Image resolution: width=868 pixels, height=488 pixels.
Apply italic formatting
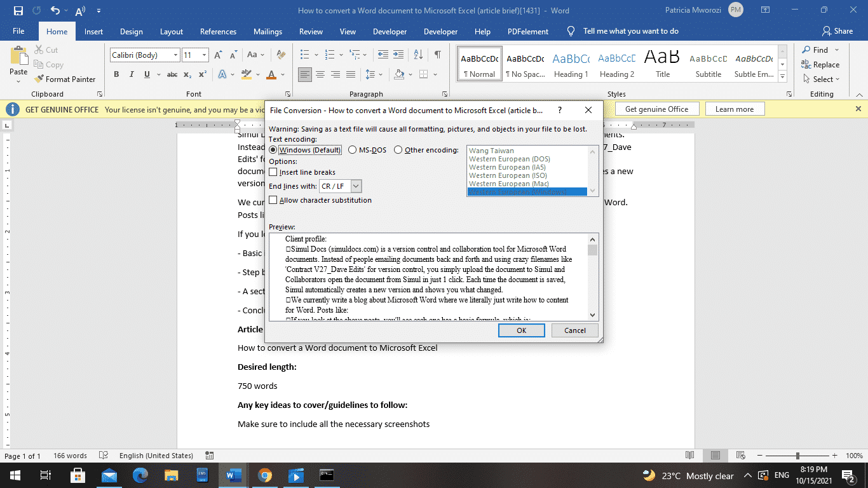[130, 74]
